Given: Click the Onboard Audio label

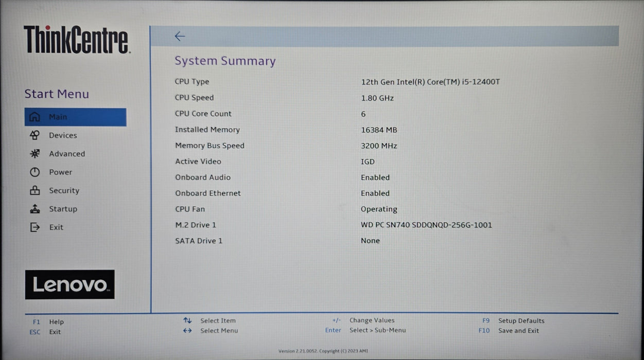Looking at the screenshot, I should tap(203, 177).
